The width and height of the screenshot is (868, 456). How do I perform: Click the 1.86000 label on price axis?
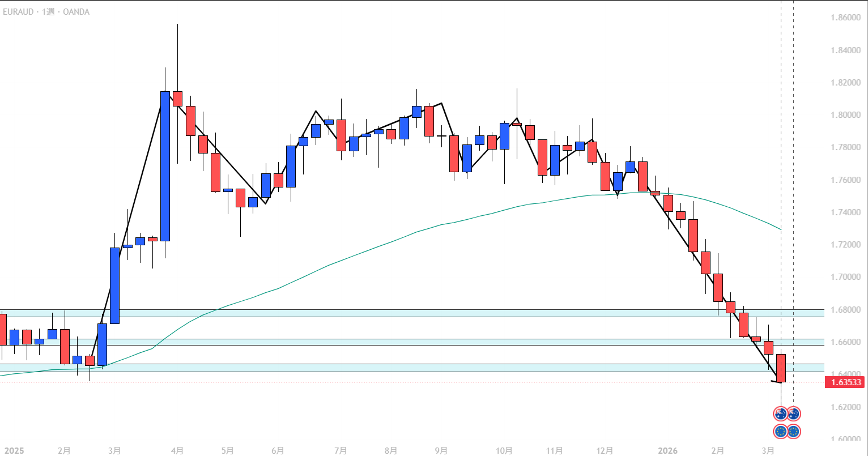click(x=845, y=18)
